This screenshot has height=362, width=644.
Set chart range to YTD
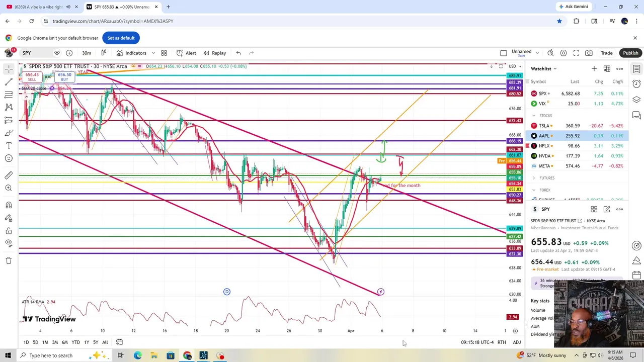tap(75, 342)
